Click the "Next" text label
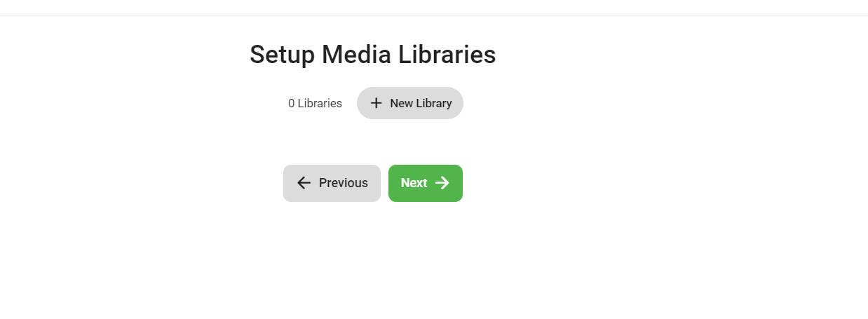 point(414,183)
